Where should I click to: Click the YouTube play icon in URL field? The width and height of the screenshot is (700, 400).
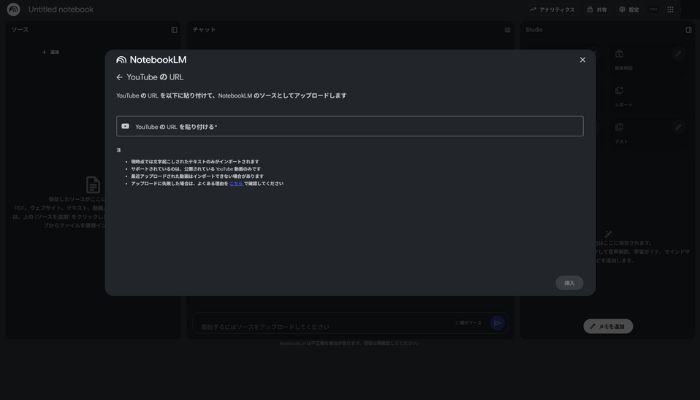pos(125,126)
